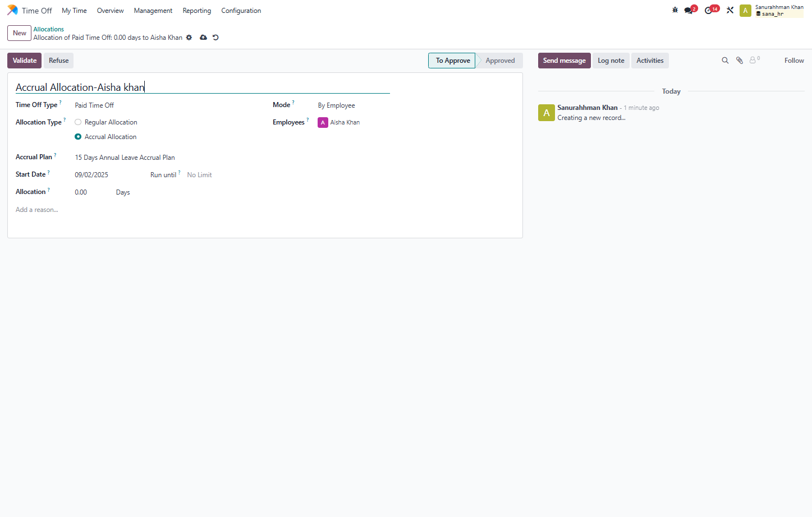Open the Overview menu
Screen dimensions: 812x517
coord(110,11)
